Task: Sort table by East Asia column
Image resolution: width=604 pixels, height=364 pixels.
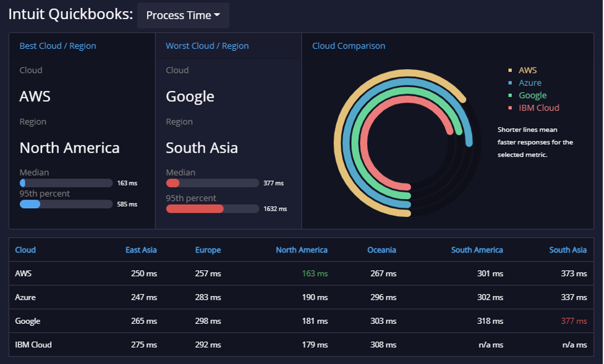Action: 141,250
